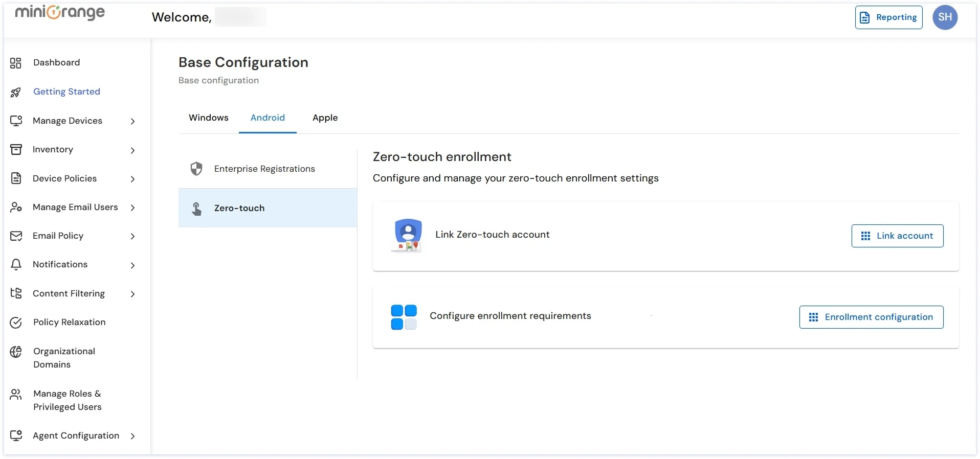Click the miniOrange logo

click(60, 13)
